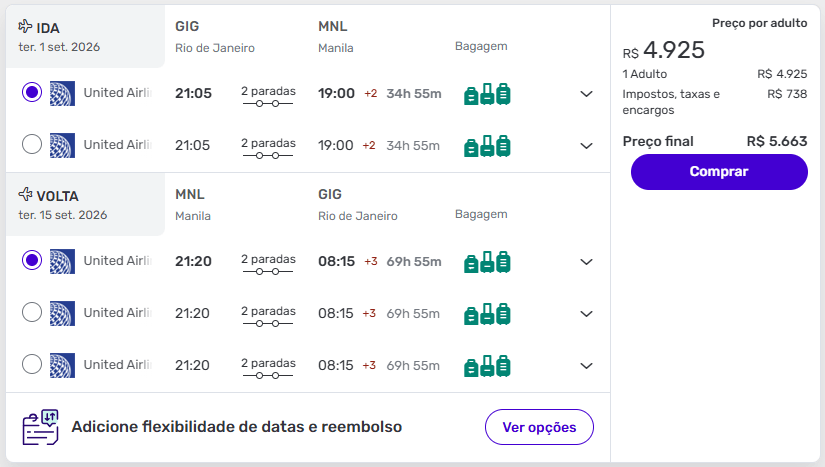Select the second outbound flight radio button
Screen dimensions: 825x467
[x=32, y=145]
